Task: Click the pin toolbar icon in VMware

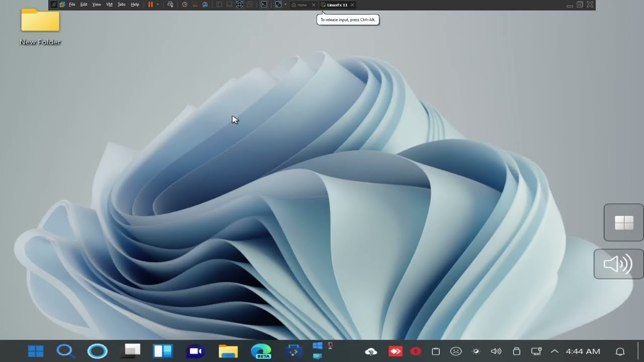Action: pyautogui.click(x=54, y=5)
